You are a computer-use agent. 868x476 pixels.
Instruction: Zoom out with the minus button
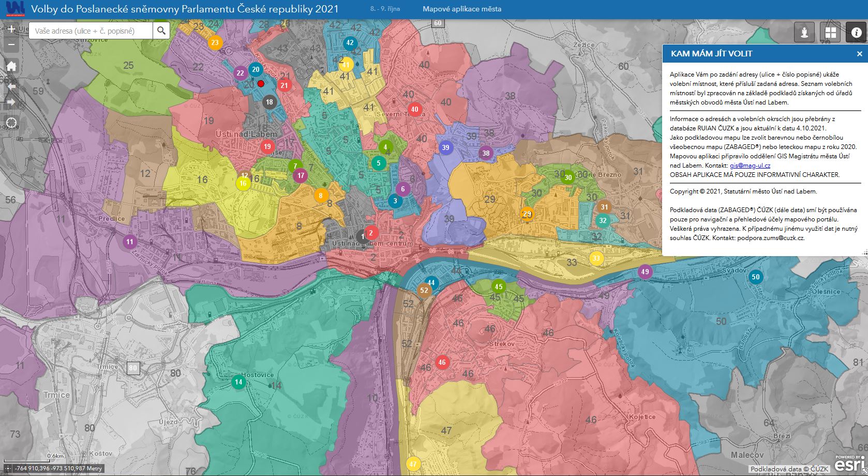pos(11,46)
